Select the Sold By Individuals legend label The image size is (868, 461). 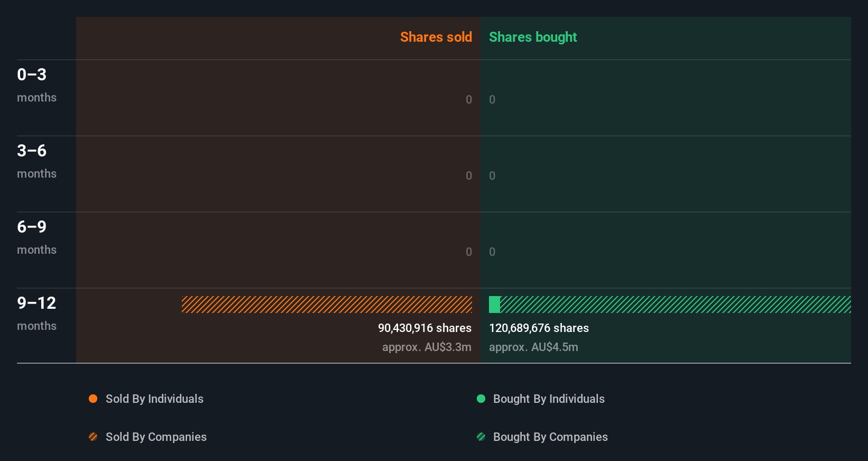tap(154, 399)
